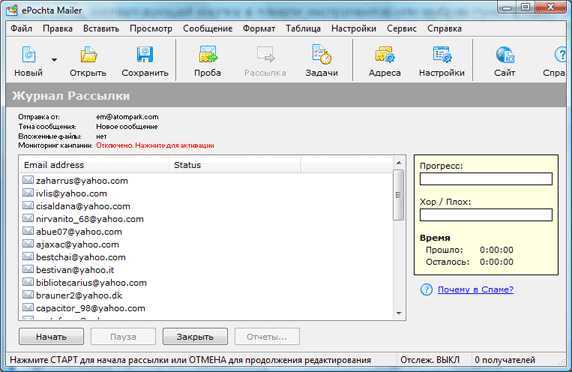
Task: Open the Настройки toolbar icon
Action: [442, 55]
